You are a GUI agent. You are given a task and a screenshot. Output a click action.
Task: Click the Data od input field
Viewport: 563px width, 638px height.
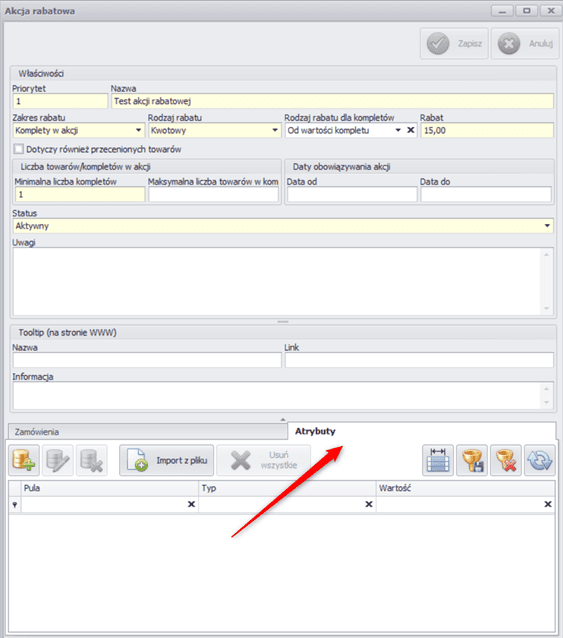click(352, 194)
